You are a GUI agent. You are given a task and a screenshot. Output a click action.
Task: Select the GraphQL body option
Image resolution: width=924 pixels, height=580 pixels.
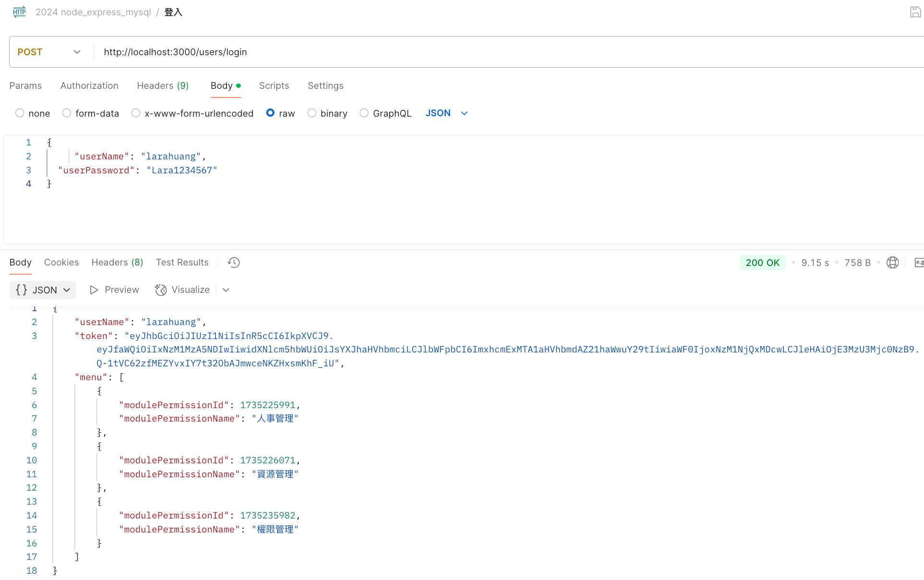click(x=364, y=113)
